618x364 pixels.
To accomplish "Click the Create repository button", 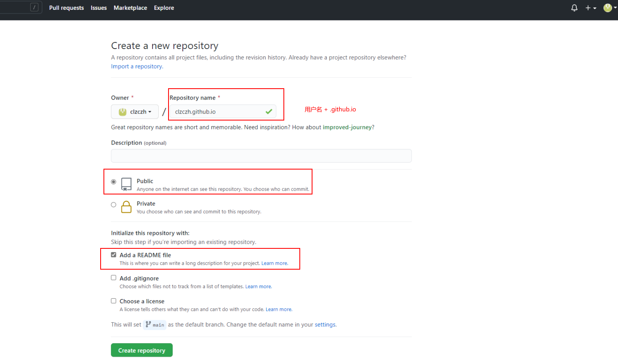I will coord(142,350).
